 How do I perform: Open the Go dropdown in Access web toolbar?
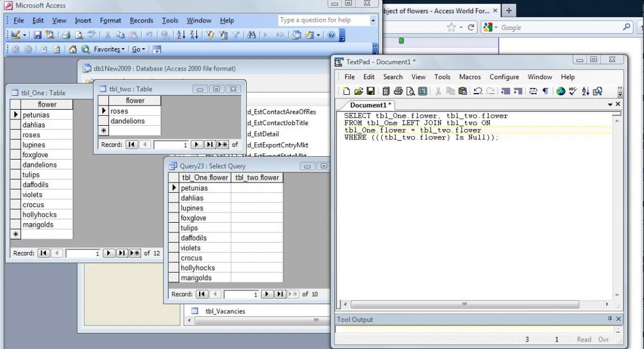pyautogui.click(x=138, y=49)
